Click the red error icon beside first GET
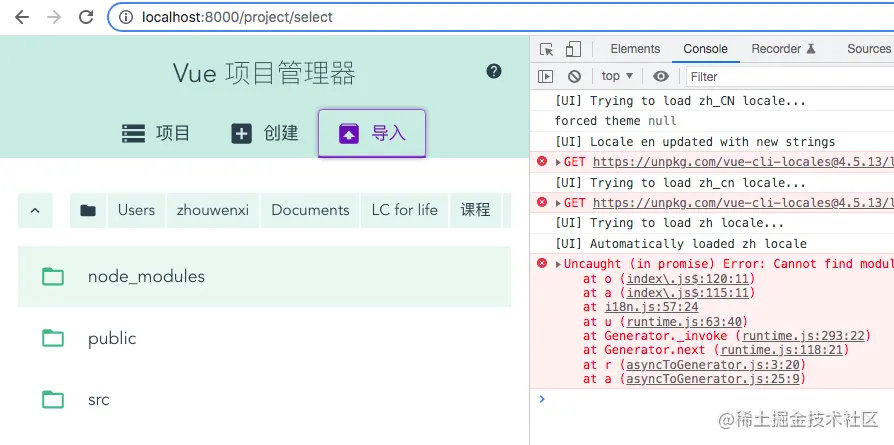This screenshot has width=894, height=445. pos(542,162)
